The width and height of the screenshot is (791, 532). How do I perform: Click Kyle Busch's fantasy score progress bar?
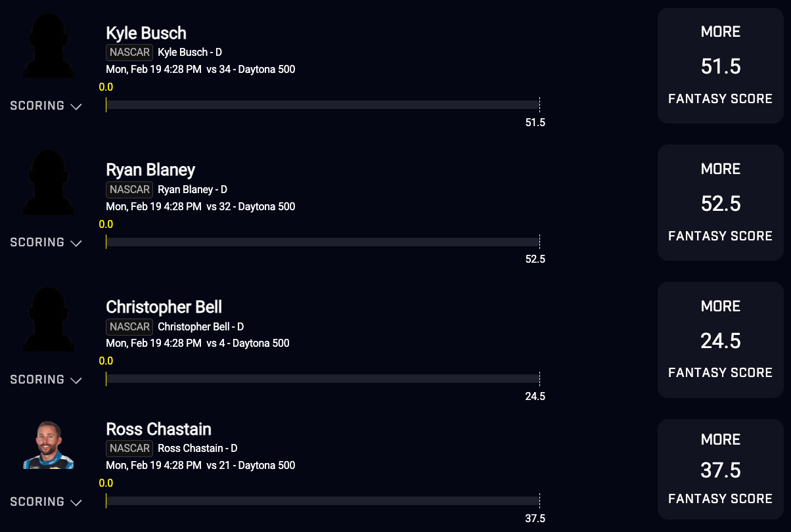(x=322, y=105)
